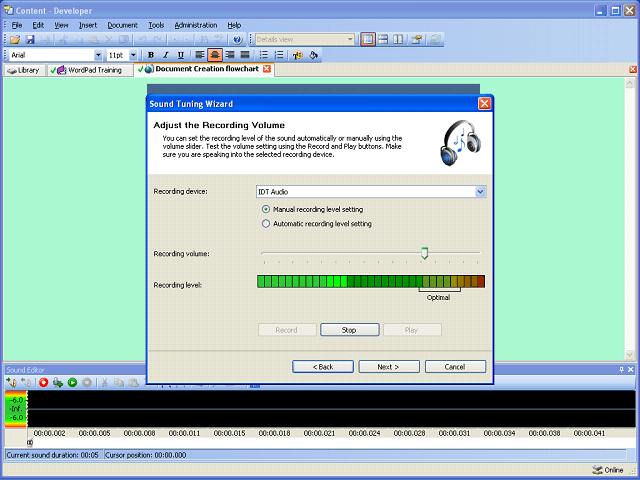Click the Save floppy disk icon
Image resolution: width=640 pixels, height=480 pixels.
(x=30, y=40)
